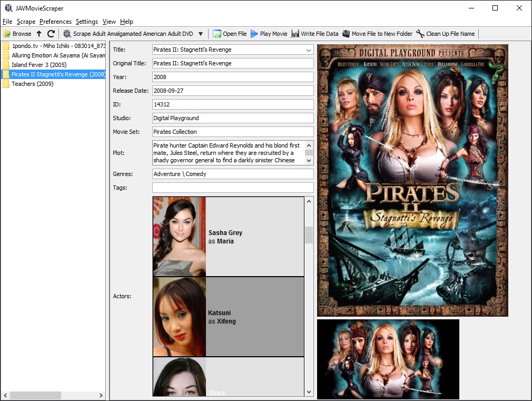This screenshot has height=401, width=532.
Task: Click the file list horizontal scrollbar thumb
Action: click(x=35, y=395)
